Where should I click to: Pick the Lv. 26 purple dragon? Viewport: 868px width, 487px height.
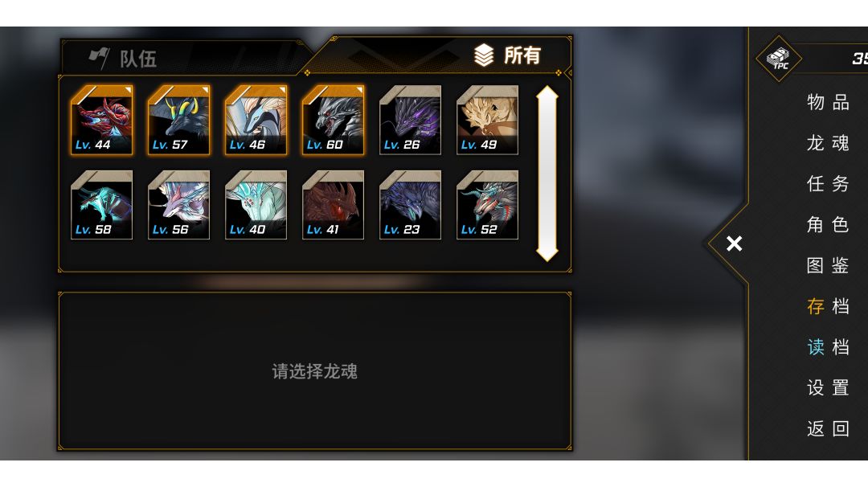(x=410, y=120)
